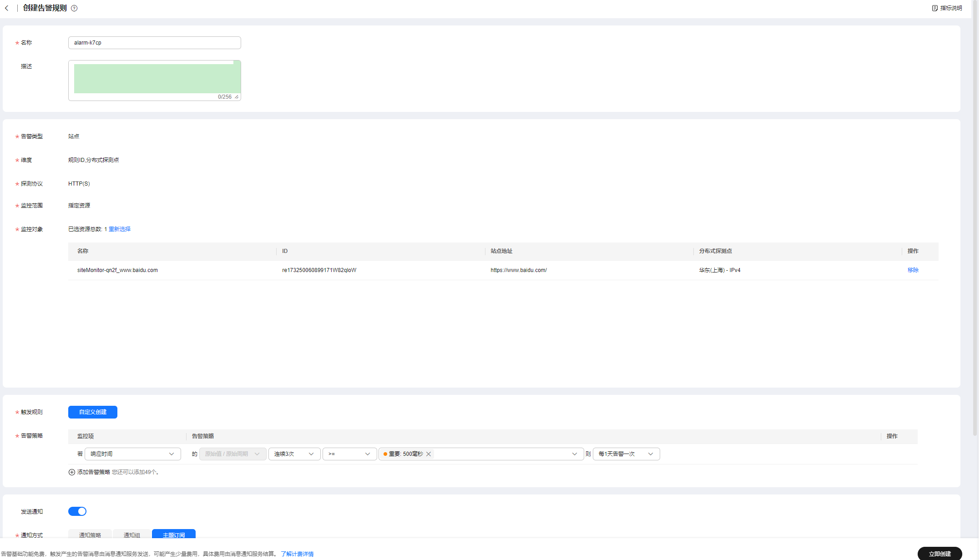Focus the 描述 text area
980x560 pixels.
tap(155, 81)
